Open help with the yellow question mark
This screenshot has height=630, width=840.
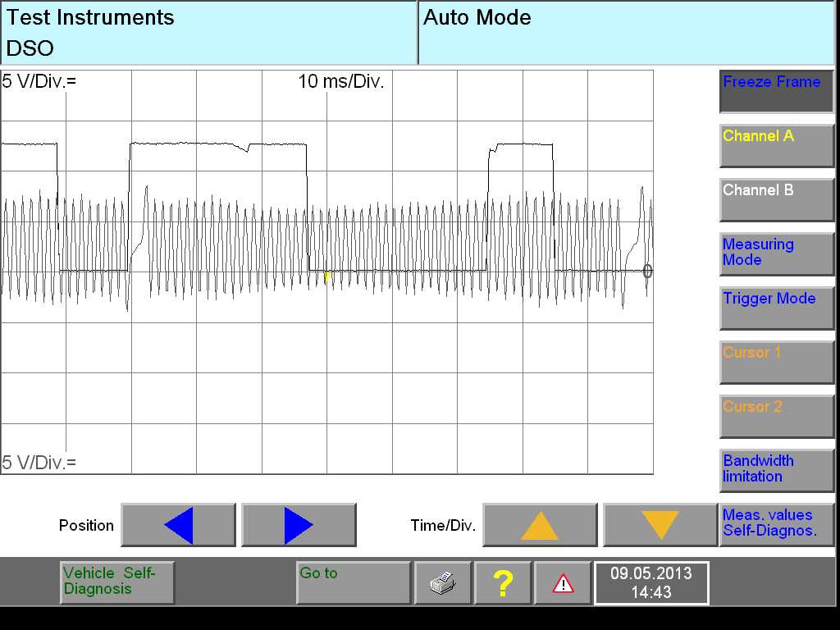[x=503, y=583]
